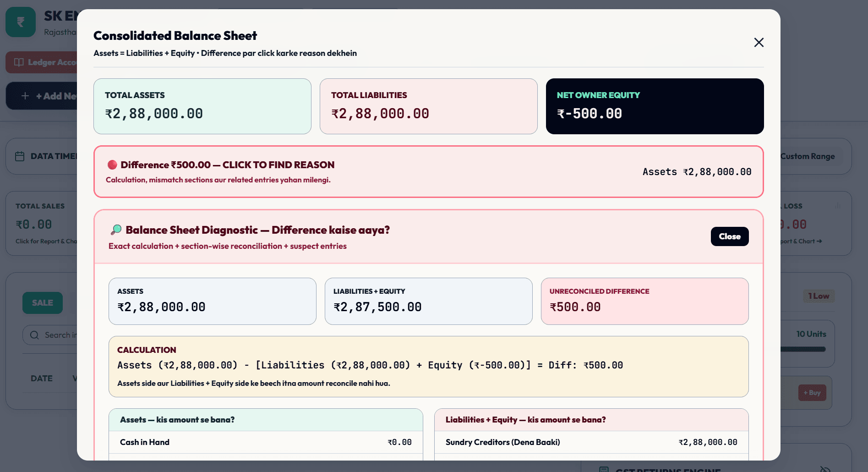
Task: Click the search magnifier icon in background
Action: 34,335
